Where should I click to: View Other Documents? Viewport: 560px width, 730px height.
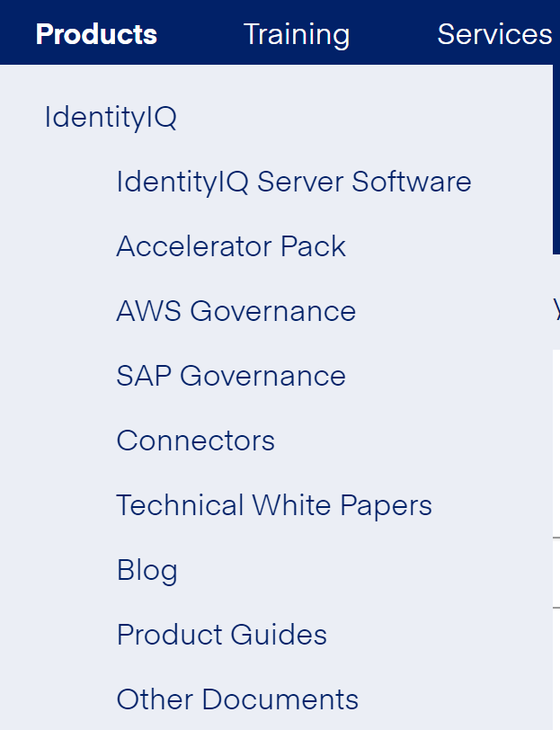pyautogui.click(x=236, y=699)
